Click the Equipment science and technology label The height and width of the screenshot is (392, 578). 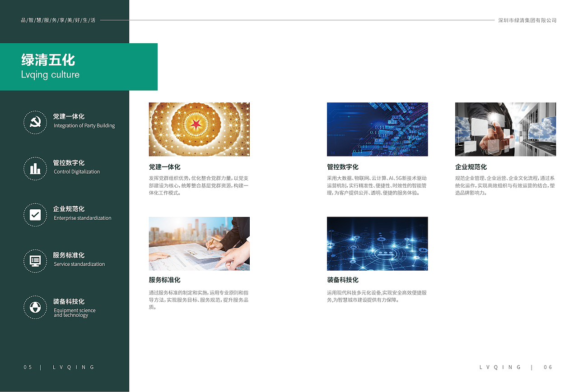75,313
